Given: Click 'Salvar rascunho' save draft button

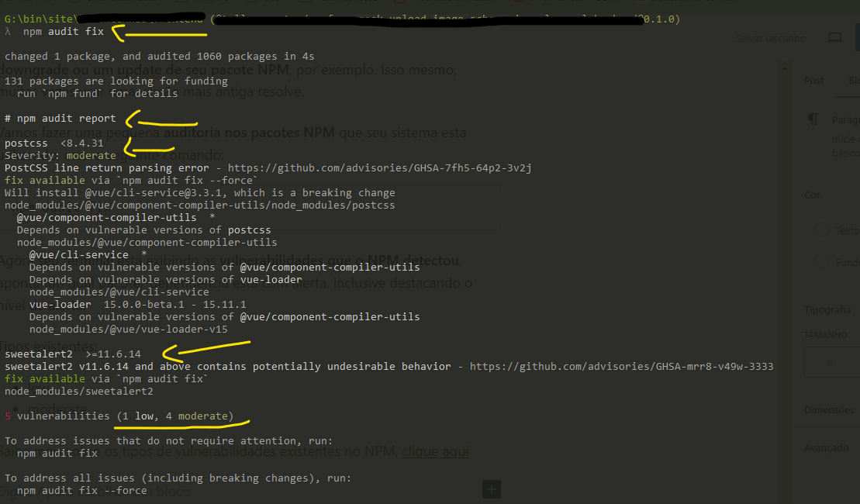Looking at the screenshot, I should pos(770,38).
